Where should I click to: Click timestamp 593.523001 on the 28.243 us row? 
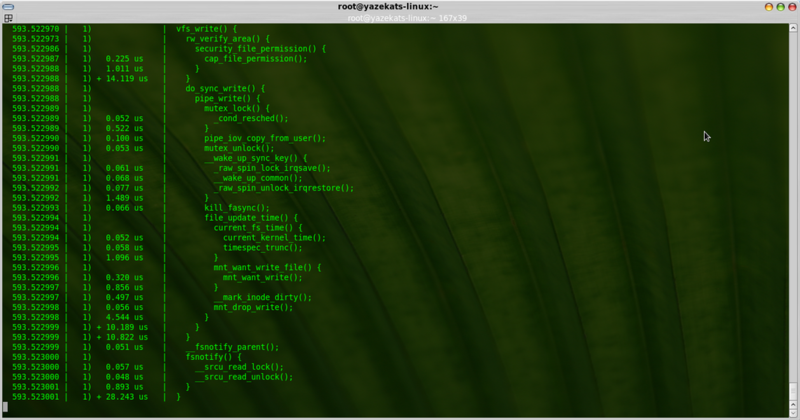[x=36, y=397]
